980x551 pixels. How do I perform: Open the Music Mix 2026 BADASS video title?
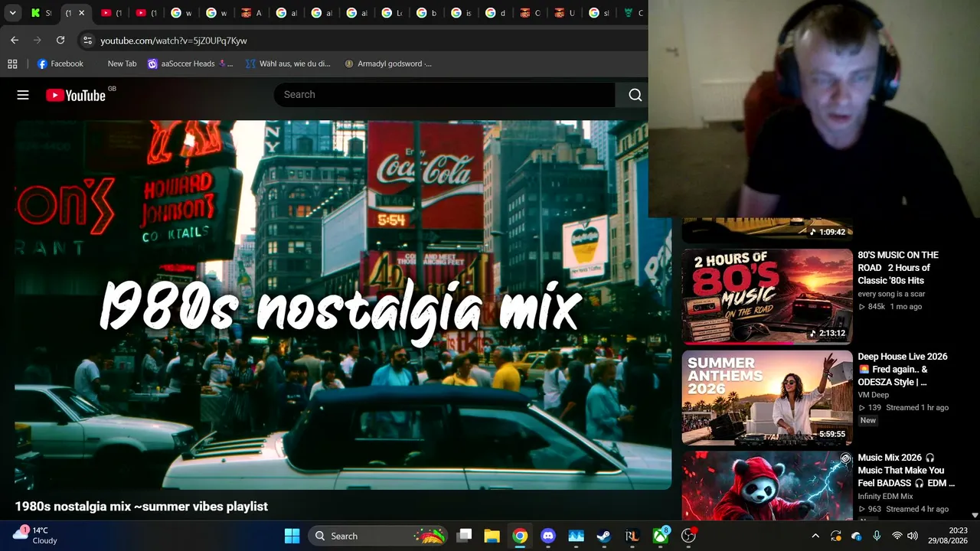pos(906,471)
